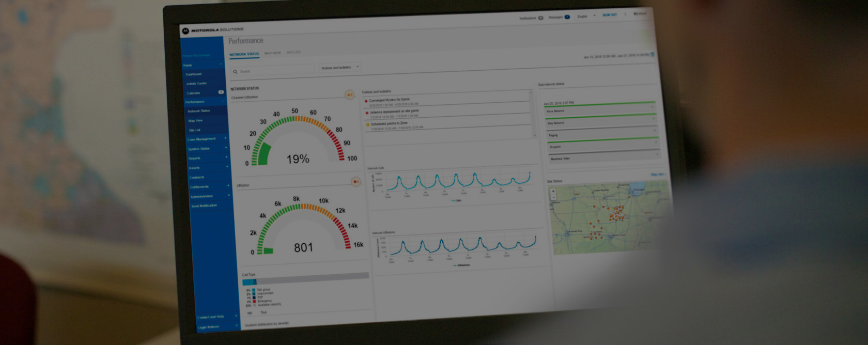
Task: Open the Messages counter badge
Action: tap(567, 17)
